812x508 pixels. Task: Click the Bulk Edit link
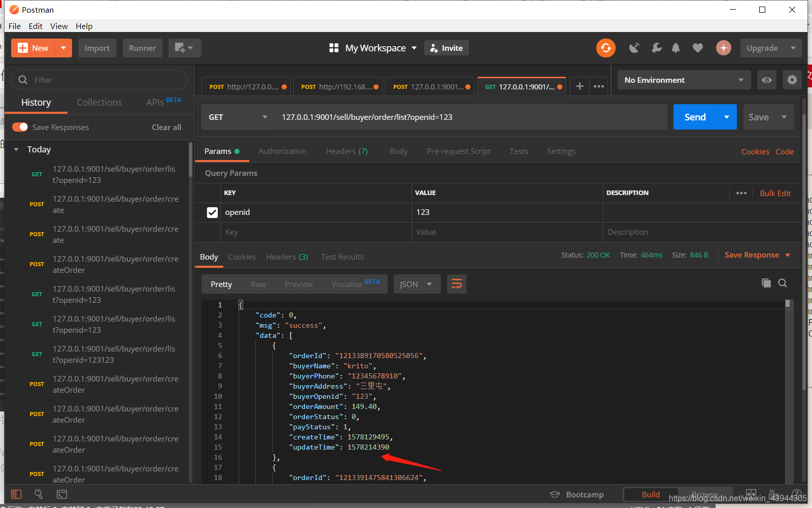coord(775,193)
